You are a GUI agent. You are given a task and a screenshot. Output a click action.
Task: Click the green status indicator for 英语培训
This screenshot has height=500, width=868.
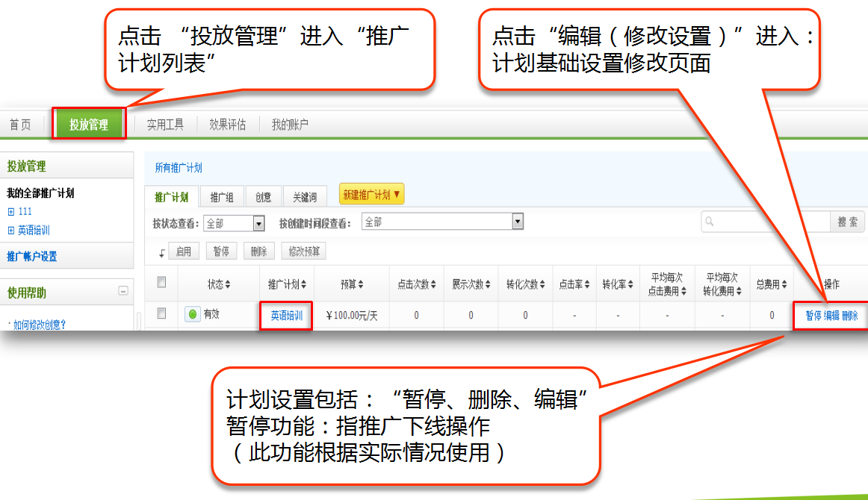[192, 315]
